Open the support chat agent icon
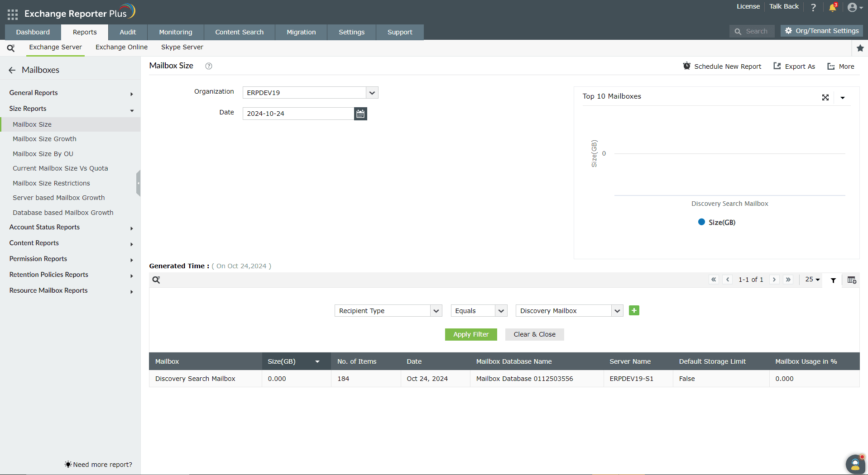The width and height of the screenshot is (868, 475). [x=855, y=464]
